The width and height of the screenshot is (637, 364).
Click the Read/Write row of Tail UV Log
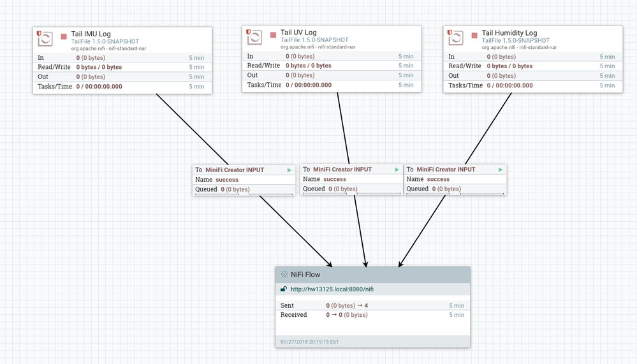click(332, 66)
